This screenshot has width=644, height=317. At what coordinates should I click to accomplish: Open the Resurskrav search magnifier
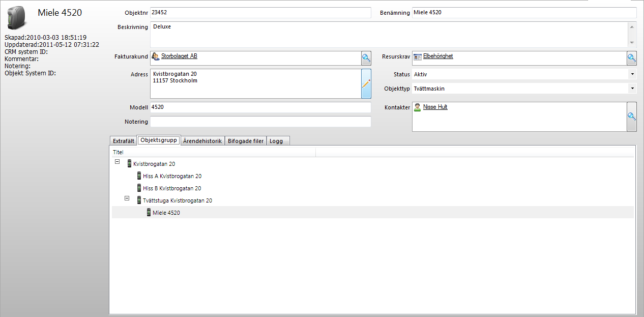(x=631, y=59)
